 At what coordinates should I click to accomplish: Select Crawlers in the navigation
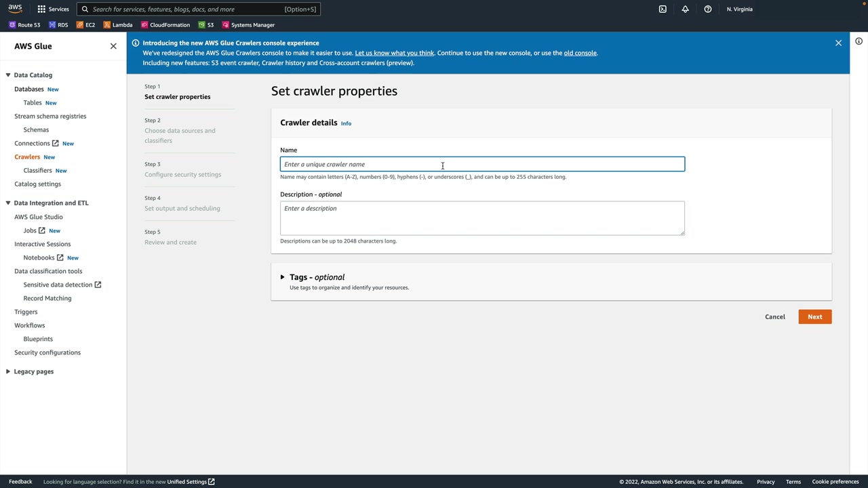27,157
